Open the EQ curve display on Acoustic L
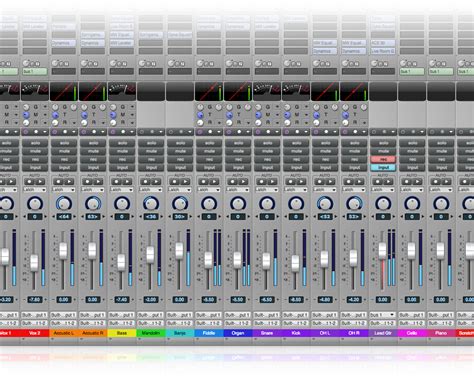The height and width of the screenshot is (378, 474). tap(64, 91)
